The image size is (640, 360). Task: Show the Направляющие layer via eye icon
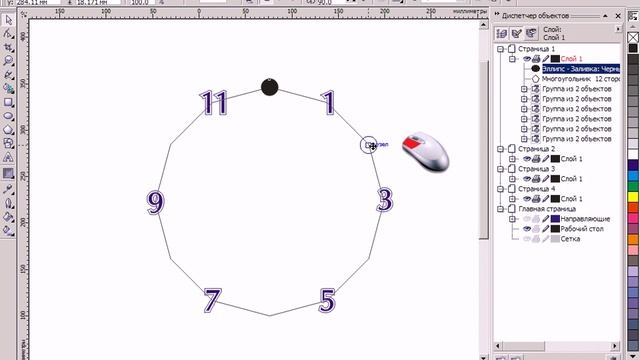tap(527, 219)
